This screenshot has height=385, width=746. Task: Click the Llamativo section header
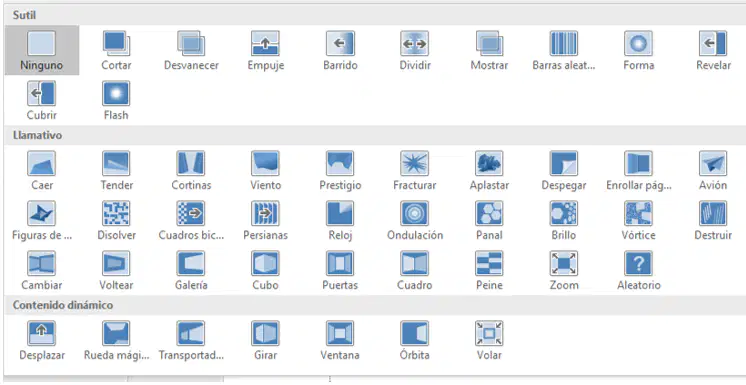tap(375, 136)
